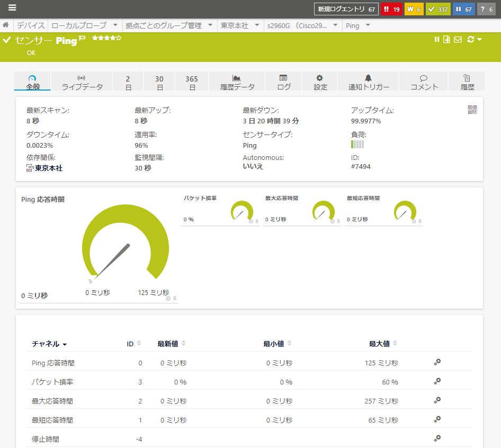The width and height of the screenshot is (501, 448).
Task: Pin the パケット損率 gauge
Action: point(257,221)
